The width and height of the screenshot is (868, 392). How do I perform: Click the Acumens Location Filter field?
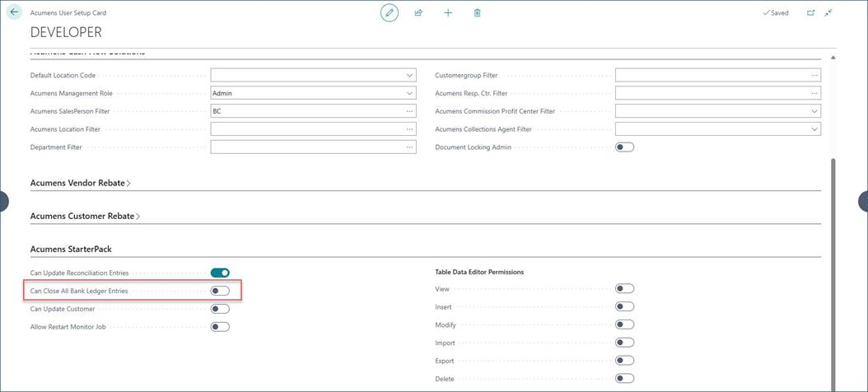[313, 129]
